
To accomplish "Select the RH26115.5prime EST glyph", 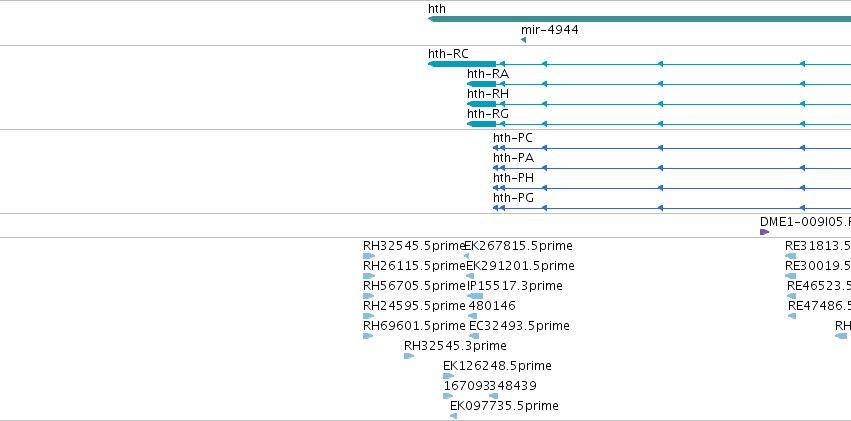I will point(369,276).
